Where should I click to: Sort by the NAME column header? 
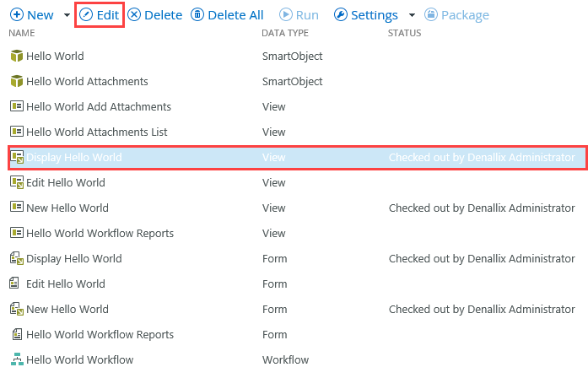(x=21, y=34)
